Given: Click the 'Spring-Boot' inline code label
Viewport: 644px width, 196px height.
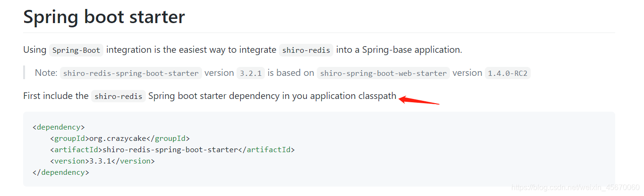Looking at the screenshot, I should coord(76,50).
